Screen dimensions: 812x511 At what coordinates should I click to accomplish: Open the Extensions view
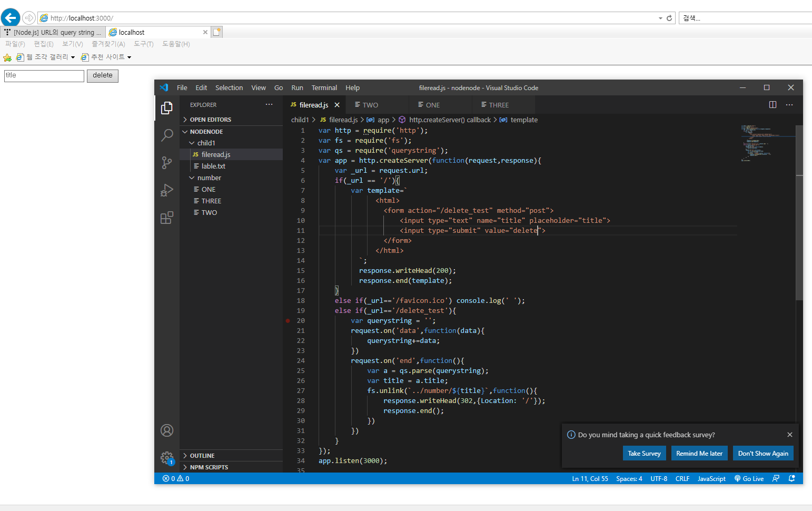pos(167,217)
